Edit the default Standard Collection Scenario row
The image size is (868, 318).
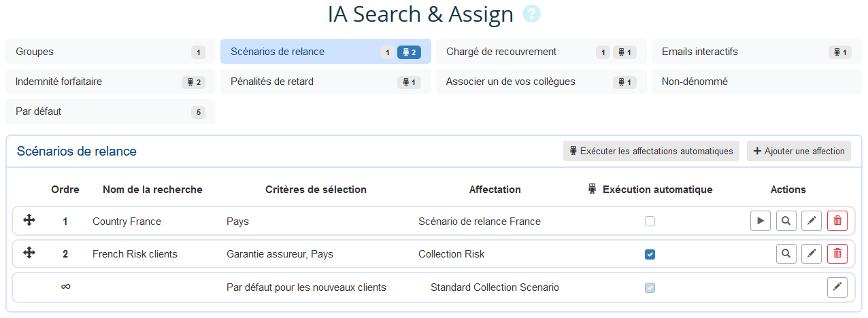pos(837,287)
